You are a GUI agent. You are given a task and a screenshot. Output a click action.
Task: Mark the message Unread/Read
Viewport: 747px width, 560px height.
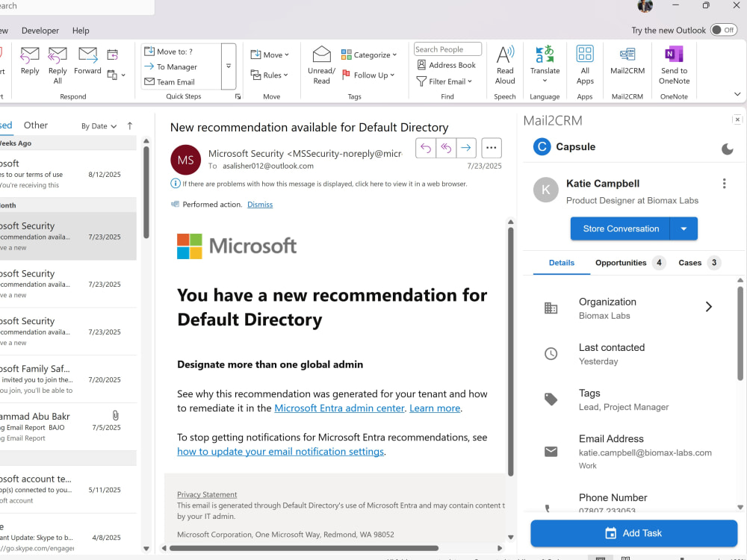[x=321, y=65]
